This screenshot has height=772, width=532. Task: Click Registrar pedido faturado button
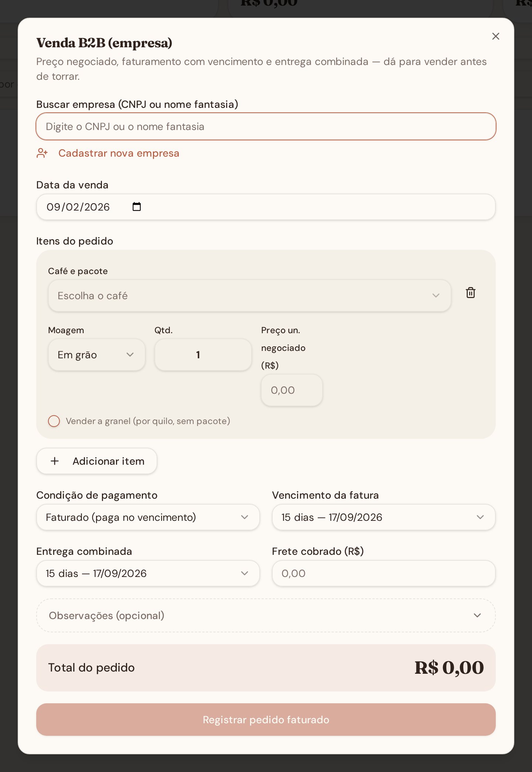(x=266, y=720)
